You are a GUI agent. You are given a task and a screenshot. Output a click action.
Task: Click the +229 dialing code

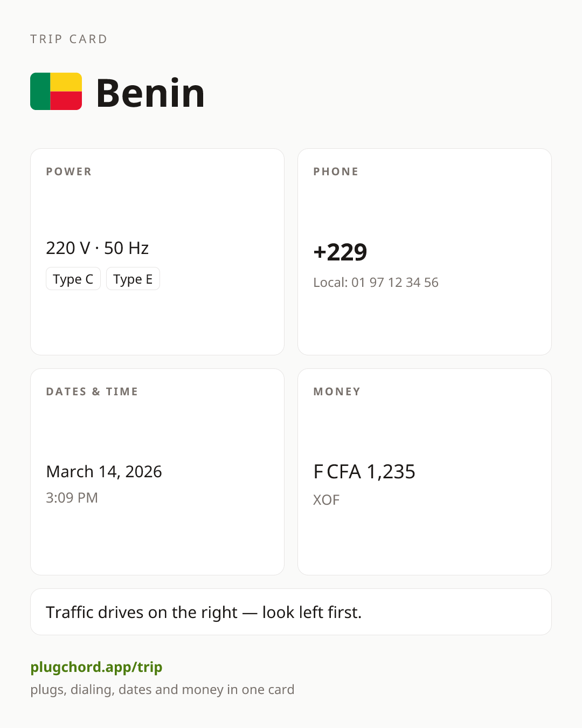coord(340,252)
